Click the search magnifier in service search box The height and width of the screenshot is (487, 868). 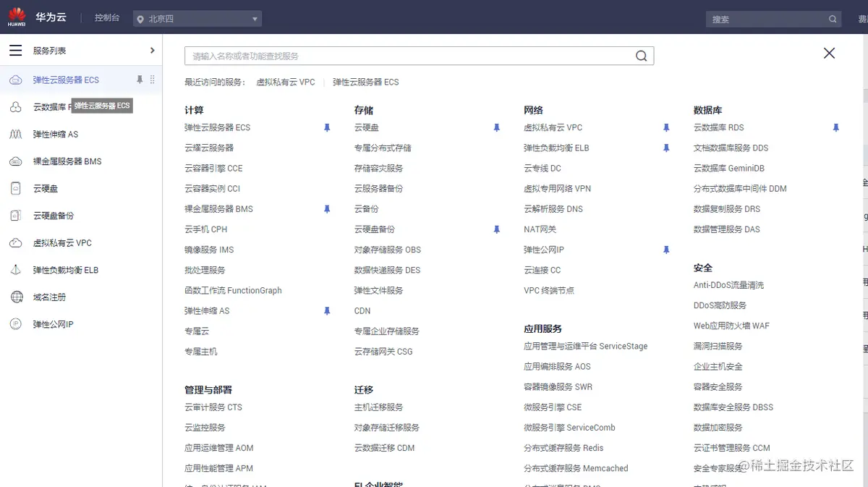tap(641, 56)
